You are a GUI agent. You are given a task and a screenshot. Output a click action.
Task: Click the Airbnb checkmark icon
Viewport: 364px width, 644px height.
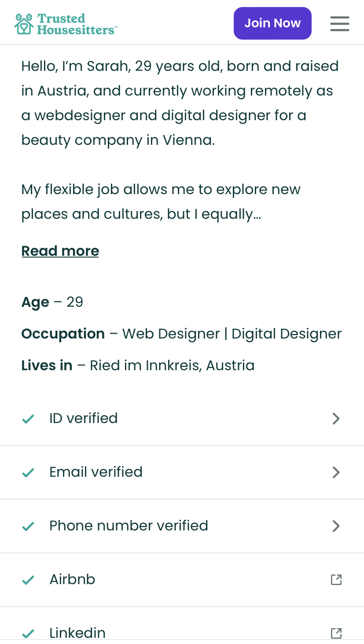pyautogui.click(x=28, y=580)
